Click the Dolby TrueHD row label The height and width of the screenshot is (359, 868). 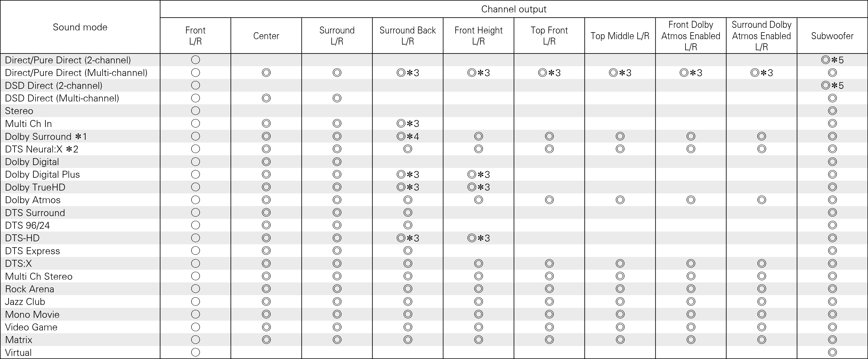click(x=35, y=187)
